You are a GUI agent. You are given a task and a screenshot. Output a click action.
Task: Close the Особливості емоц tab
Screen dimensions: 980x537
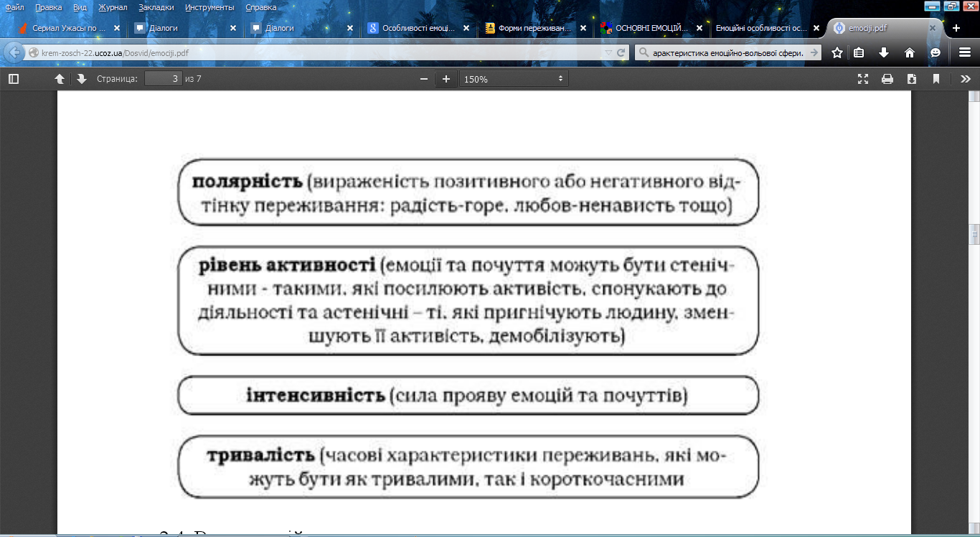[466, 29]
